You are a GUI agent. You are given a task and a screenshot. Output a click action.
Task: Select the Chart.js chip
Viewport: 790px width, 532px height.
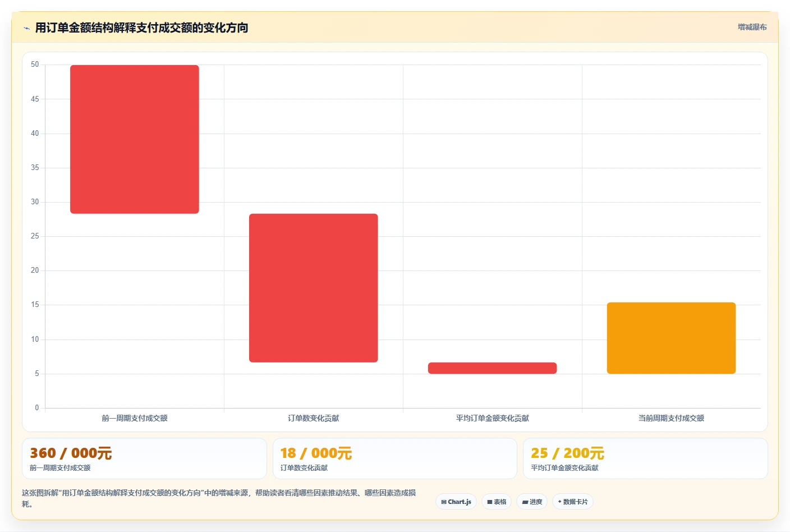coord(456,502)
